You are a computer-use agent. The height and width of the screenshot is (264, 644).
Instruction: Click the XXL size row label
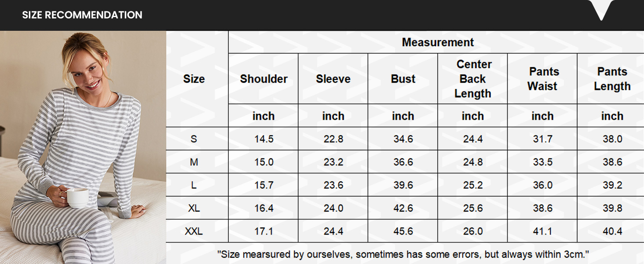pos(194,231)
